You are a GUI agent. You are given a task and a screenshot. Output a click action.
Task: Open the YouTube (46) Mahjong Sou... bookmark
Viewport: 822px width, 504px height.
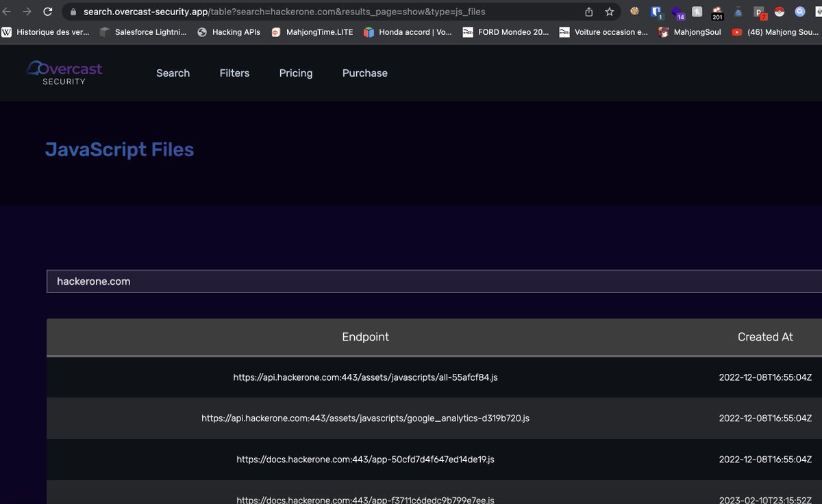[x=775, y=32]
